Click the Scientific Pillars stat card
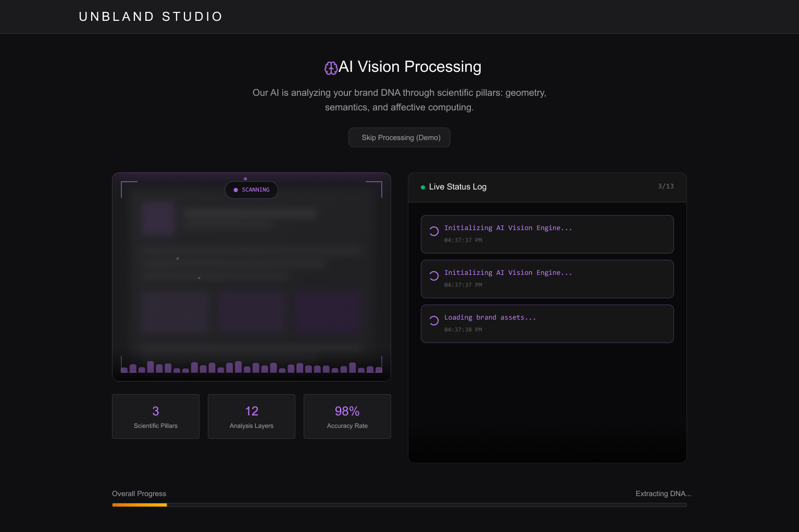The height and width of the screenshot is (532, 799). pyautogui.click(x=156, y=416)
